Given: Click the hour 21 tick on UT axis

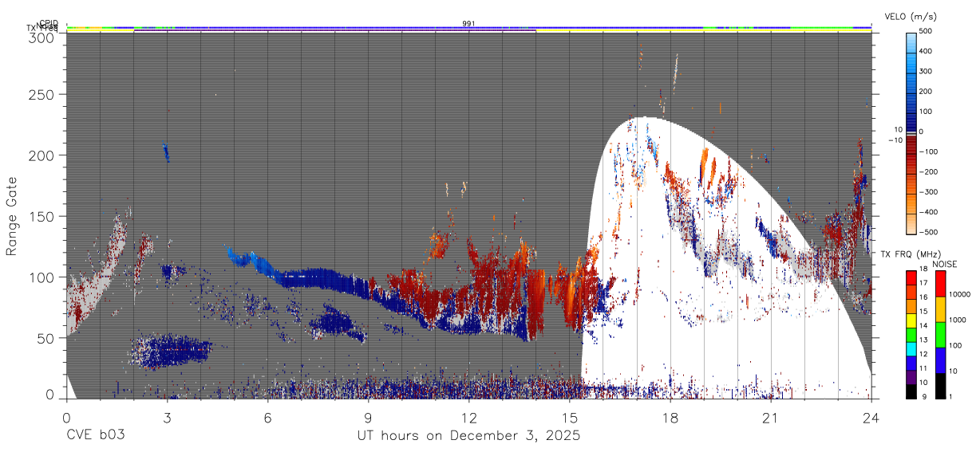Looking at the screenshot, I should coord(770,418).
